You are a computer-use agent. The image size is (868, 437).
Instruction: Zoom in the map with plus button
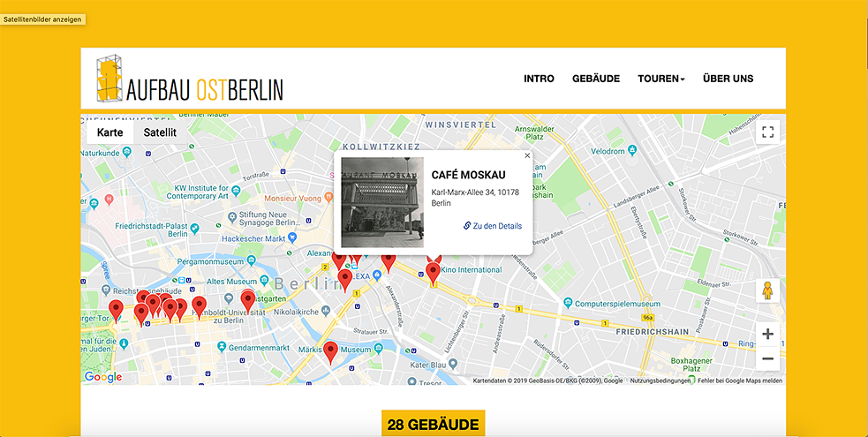point(767,334)
